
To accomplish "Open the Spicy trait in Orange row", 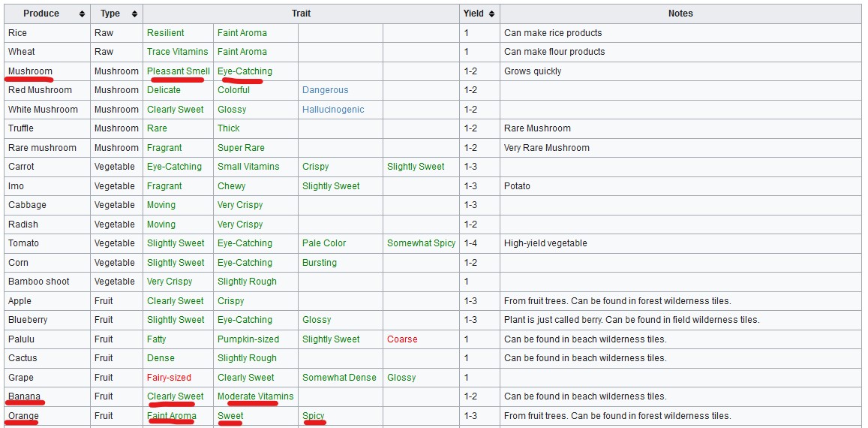I will (x=313, y=416).
